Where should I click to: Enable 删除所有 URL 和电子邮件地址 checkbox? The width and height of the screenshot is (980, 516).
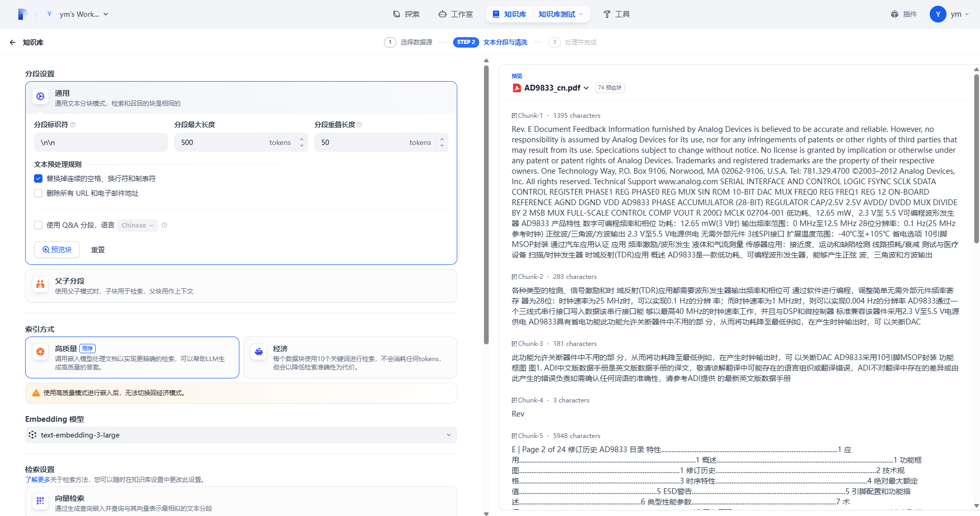38,193
